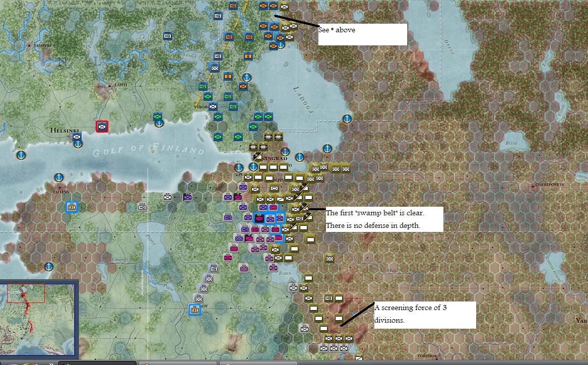Click the port anchor on Ladoga's eastern shore
Image resolution: width=588 pixels, height=365 pixels.
(347, 119)
